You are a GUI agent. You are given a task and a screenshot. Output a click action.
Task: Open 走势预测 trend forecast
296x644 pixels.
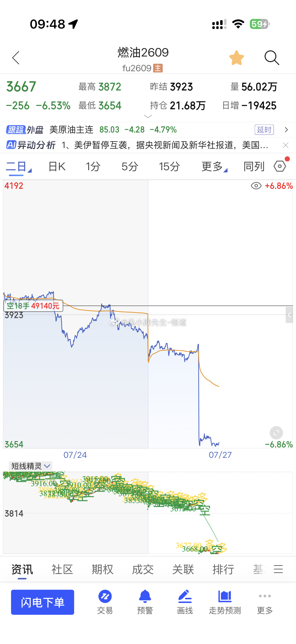click(x=225, y=602)
